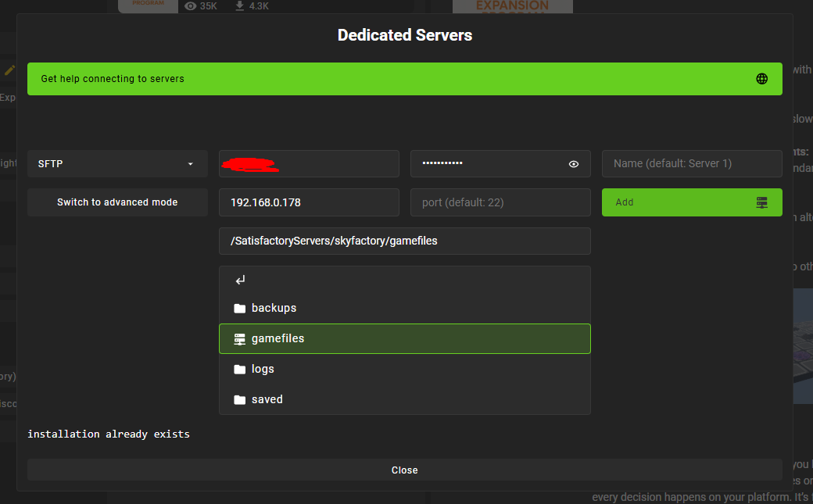Click the folder icon next to backups

pyautogui.click(x=240, y=308)
